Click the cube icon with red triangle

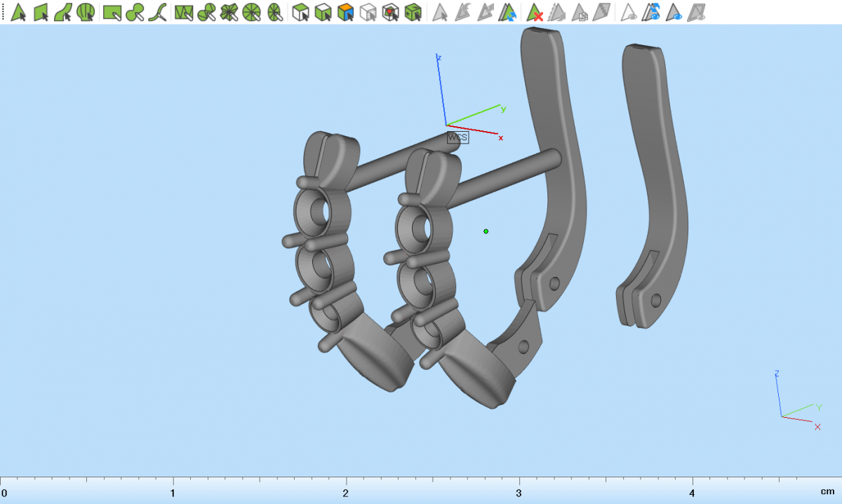[x=391, y=12]
